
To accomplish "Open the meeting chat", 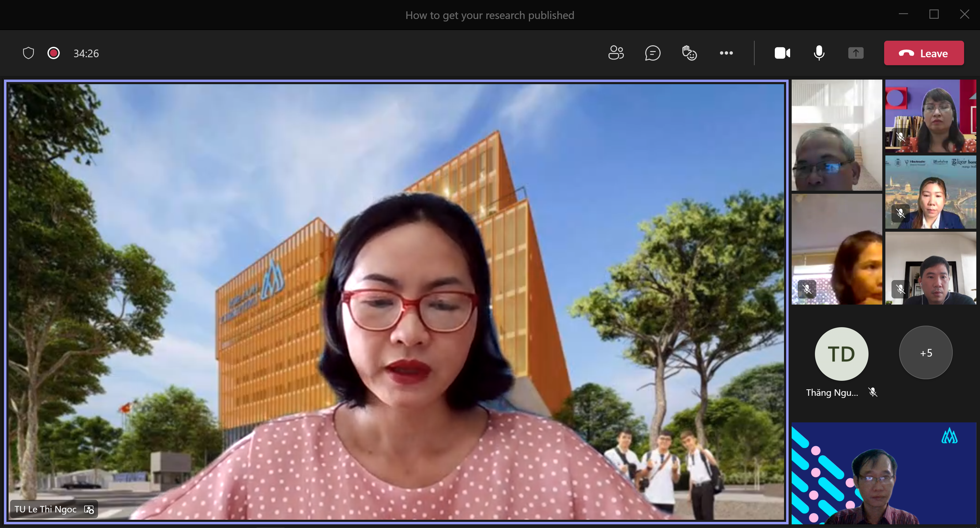I will (652, 53).
